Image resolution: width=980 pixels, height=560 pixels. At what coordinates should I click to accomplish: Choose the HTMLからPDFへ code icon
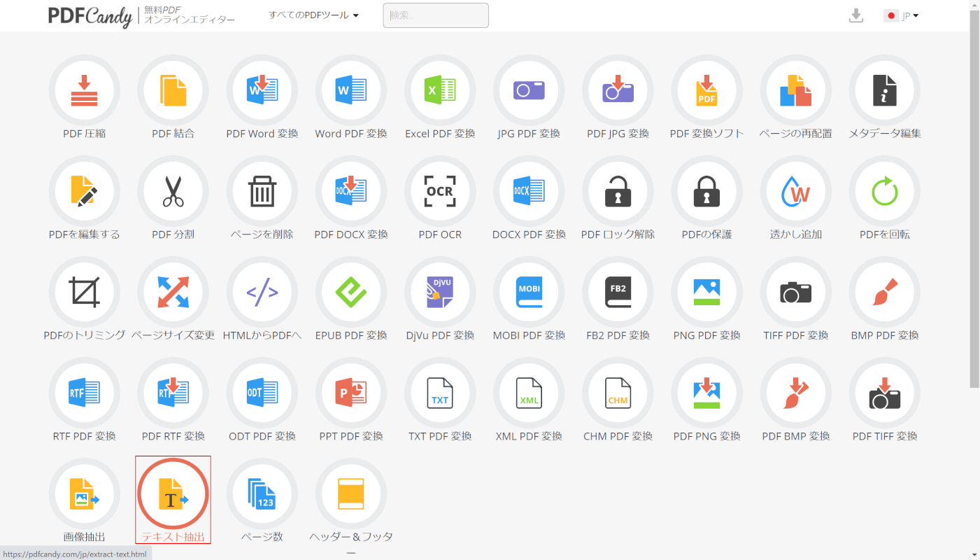coord(262,293)
